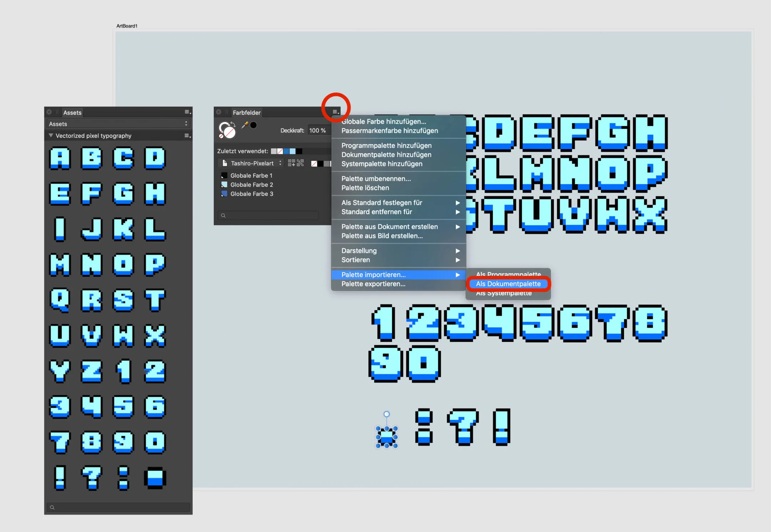Screen dimensions: 771x532
Task: Click the Globale Farbe 2 color swatch
Action: [224, 184]
